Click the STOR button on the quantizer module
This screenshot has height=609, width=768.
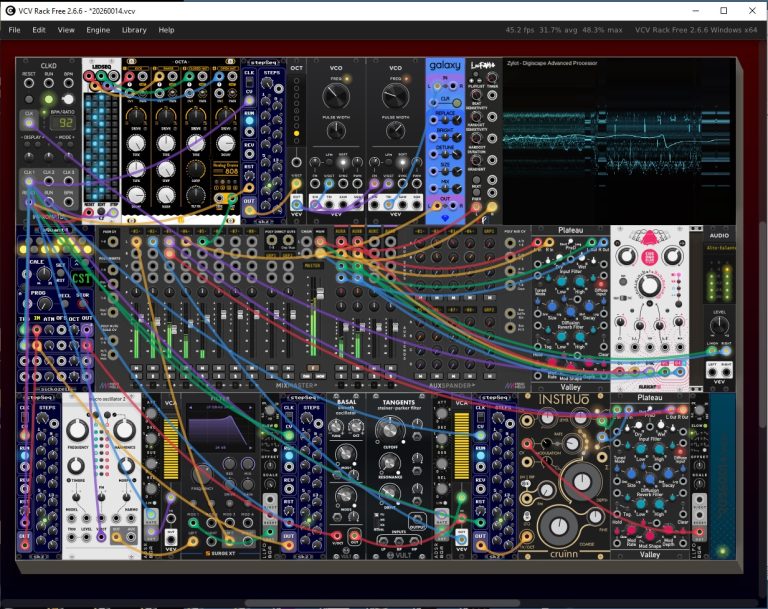coord(83,304)
